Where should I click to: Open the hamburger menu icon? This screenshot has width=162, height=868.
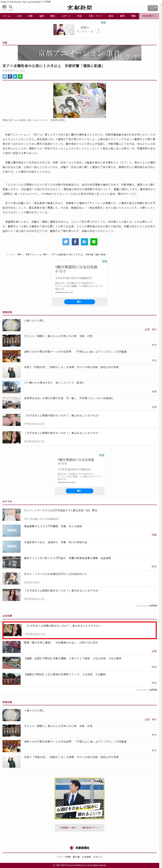pyautogui.click(x=4, y=7)
